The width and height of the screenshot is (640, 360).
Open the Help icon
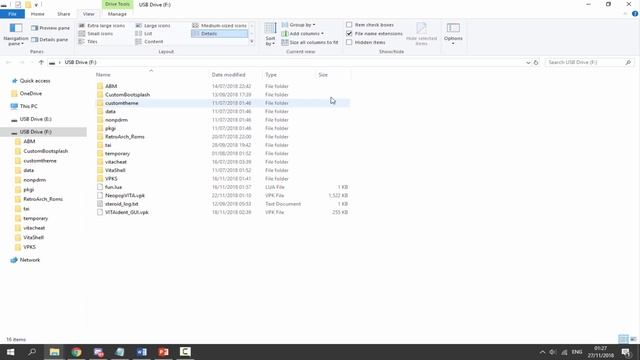click(x=635, y=14)
